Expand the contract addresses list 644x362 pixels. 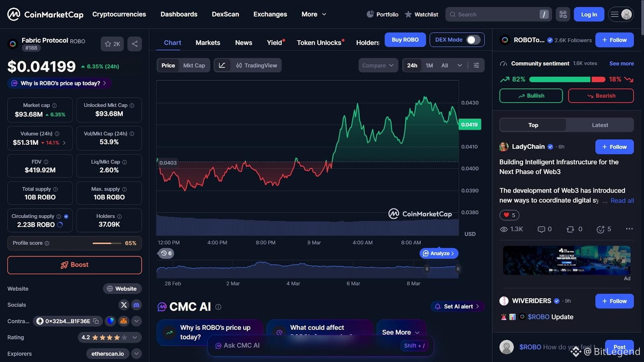click(136, 321)
